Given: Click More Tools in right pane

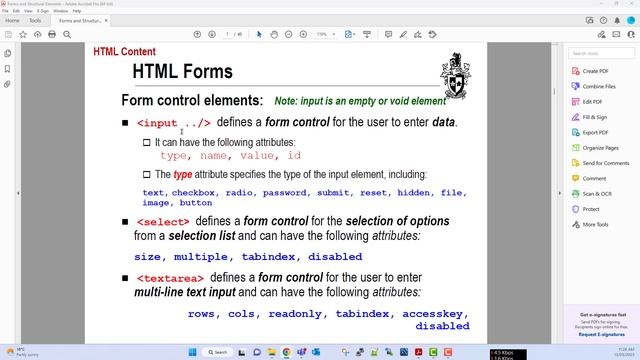Looking at the screenshot, I should 590,224.
